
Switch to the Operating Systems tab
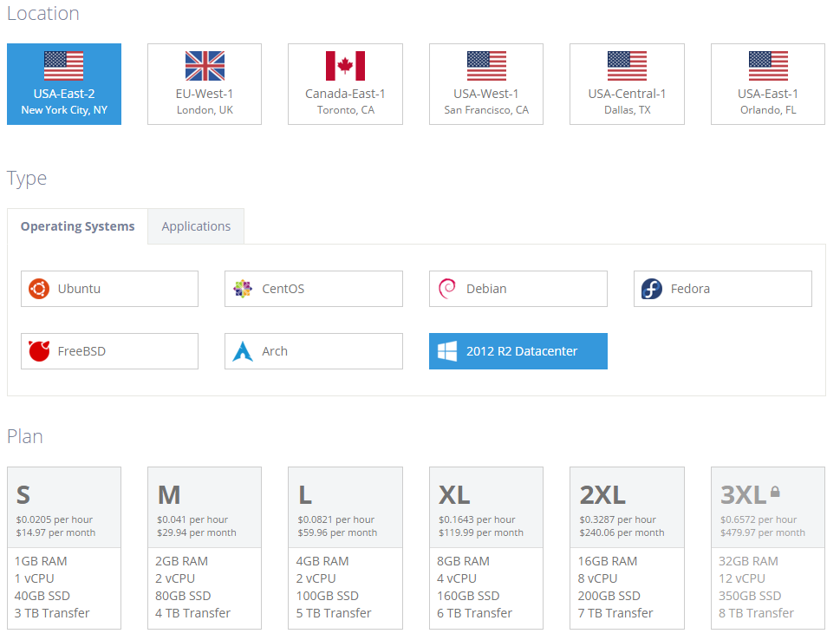coord(78,226)
